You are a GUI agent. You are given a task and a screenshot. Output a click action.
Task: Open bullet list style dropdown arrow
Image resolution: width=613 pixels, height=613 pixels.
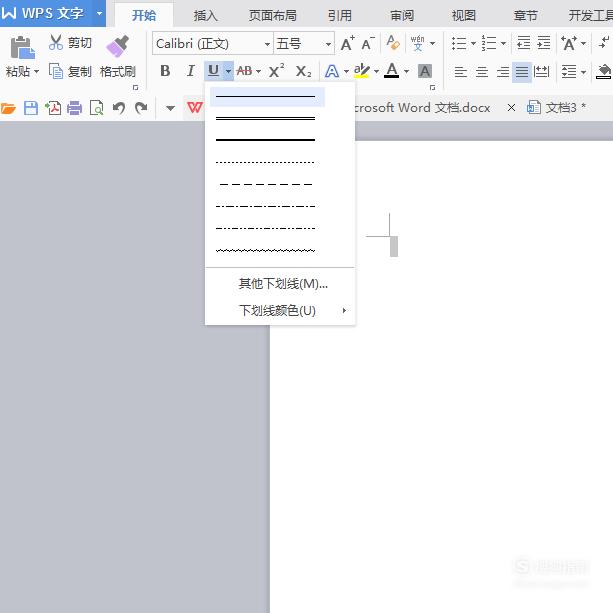click(473, 43)
